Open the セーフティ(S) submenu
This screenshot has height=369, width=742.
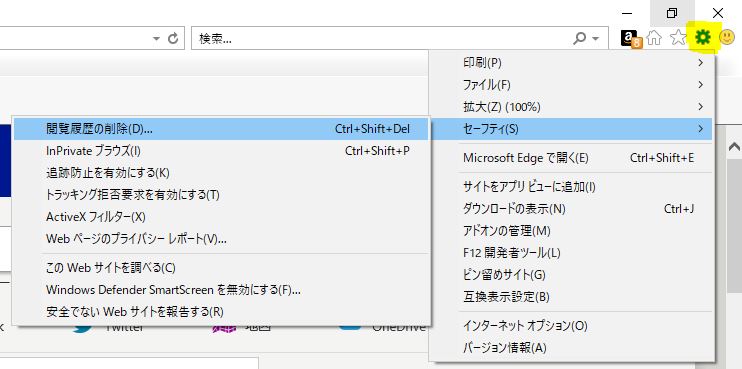tap(573, 129)
